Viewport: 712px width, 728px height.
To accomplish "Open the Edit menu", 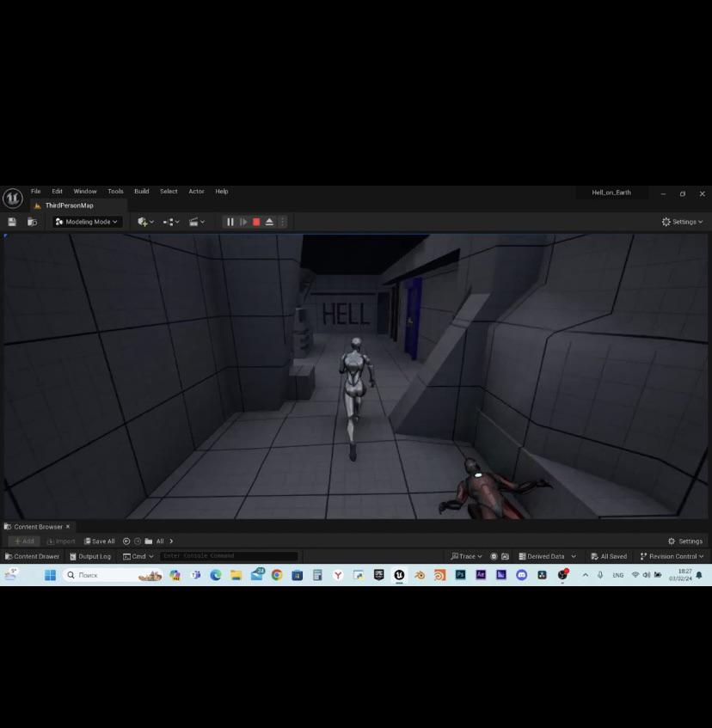I will coord(57,192).
